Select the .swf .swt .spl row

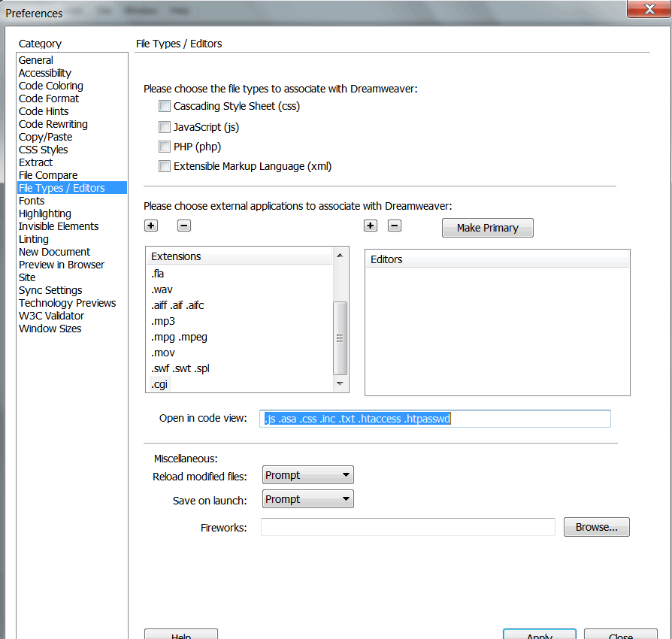[240, 368]
